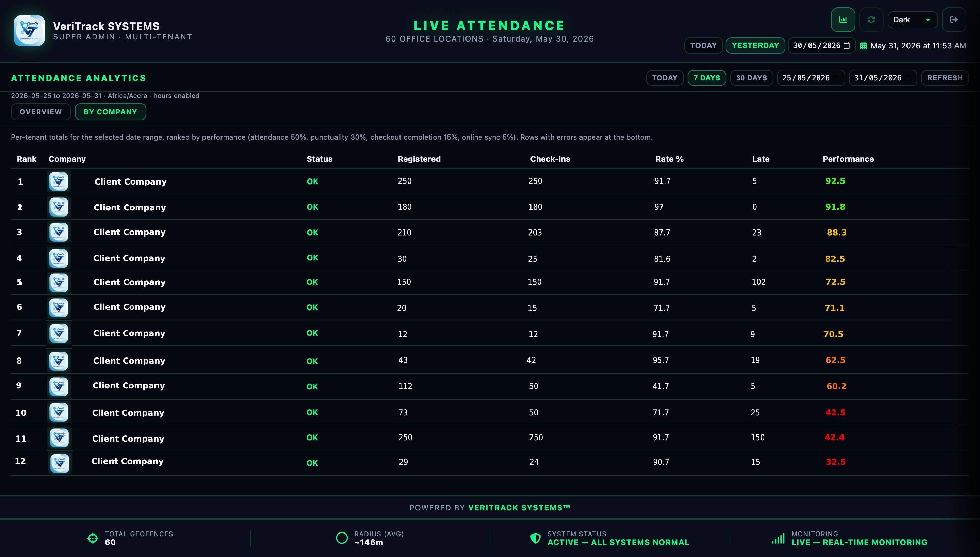Click the REFRESH button
Viewport: 980px width, 557px height.
click(945, 78)
